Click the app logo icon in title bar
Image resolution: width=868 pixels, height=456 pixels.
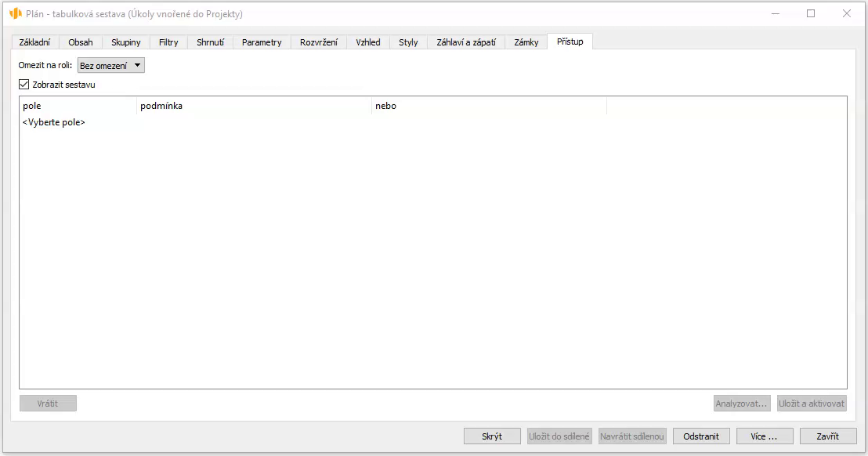pos(15,13)
